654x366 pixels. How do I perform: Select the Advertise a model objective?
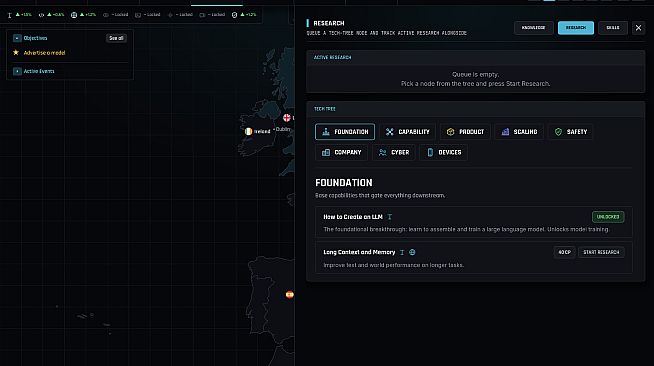45,53
